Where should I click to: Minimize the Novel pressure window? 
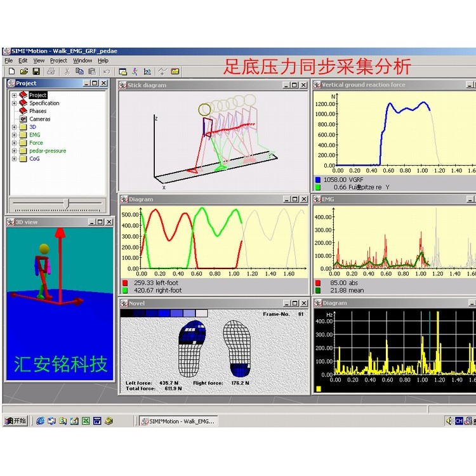point(287,303)
